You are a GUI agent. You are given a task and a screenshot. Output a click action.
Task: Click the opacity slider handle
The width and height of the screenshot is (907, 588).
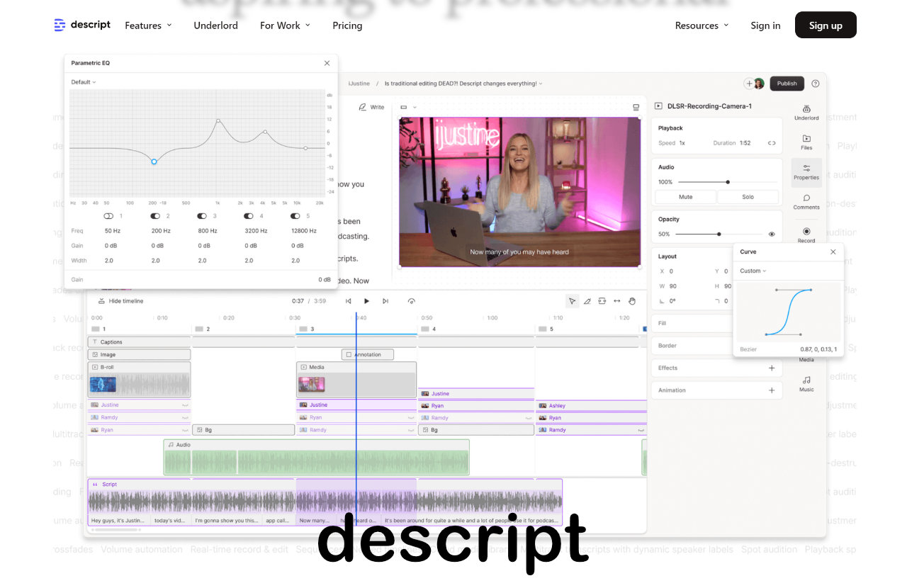pyautogui.click(x=719, y=234)
